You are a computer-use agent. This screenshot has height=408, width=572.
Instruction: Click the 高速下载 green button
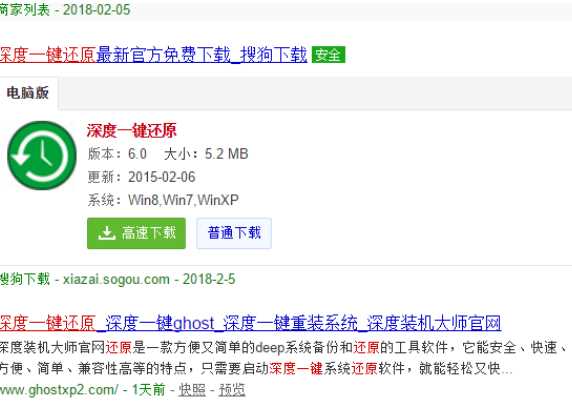click(136, 234)
